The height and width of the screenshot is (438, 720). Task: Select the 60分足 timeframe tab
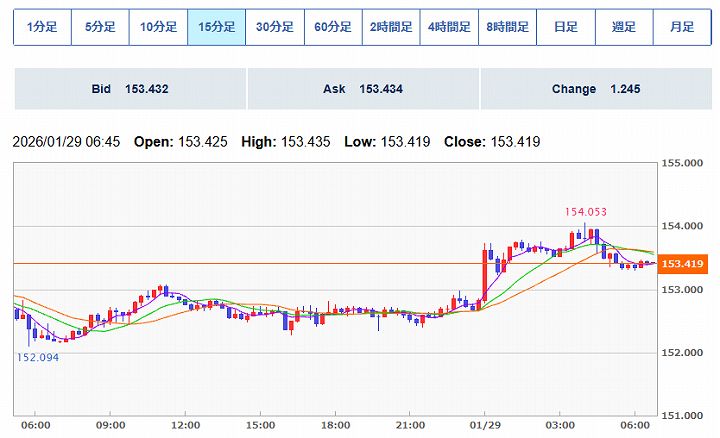tap(332, 27)
